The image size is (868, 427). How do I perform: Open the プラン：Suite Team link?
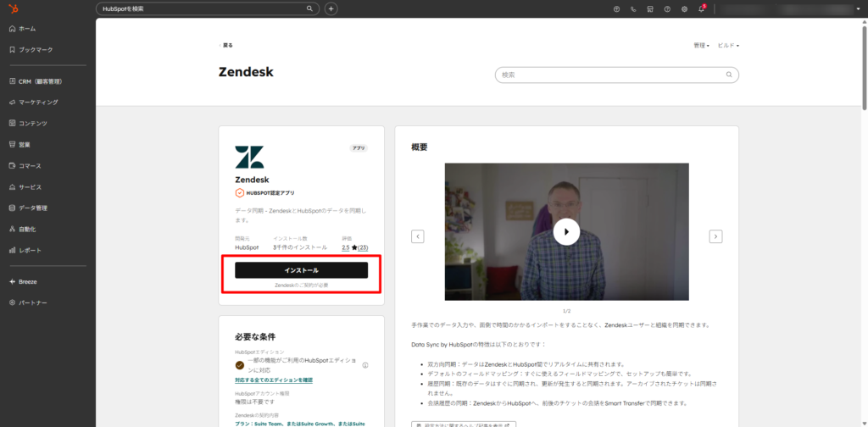coord(300,424)
